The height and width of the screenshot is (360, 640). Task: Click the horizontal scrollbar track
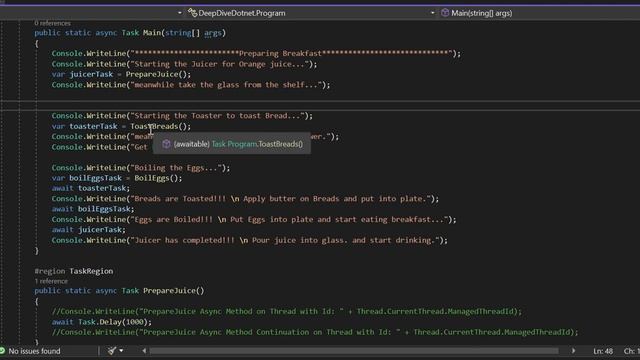pos(354,351)
